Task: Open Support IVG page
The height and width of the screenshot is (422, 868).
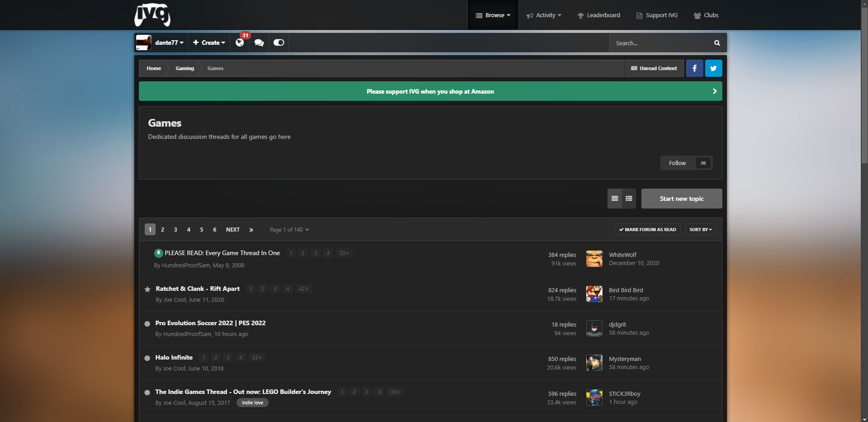Action: tap(657, 15)
